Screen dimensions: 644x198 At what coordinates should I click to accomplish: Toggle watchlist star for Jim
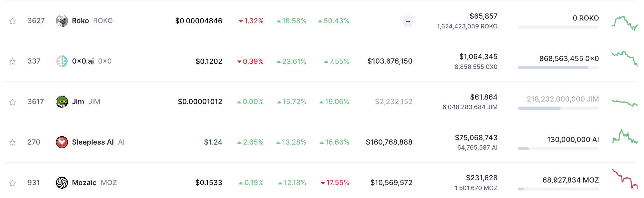pyautogui.click(x=12, y=102)
